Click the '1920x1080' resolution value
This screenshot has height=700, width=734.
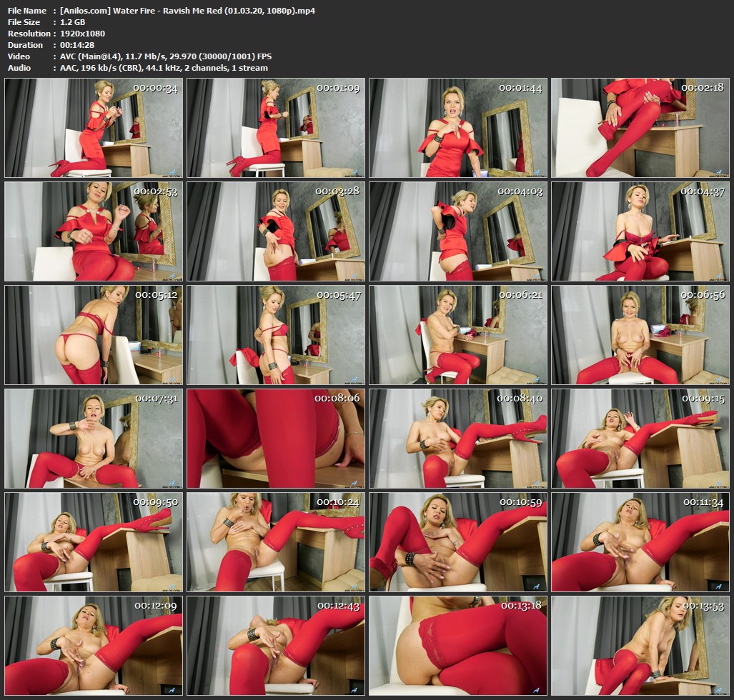click(82, 34)
